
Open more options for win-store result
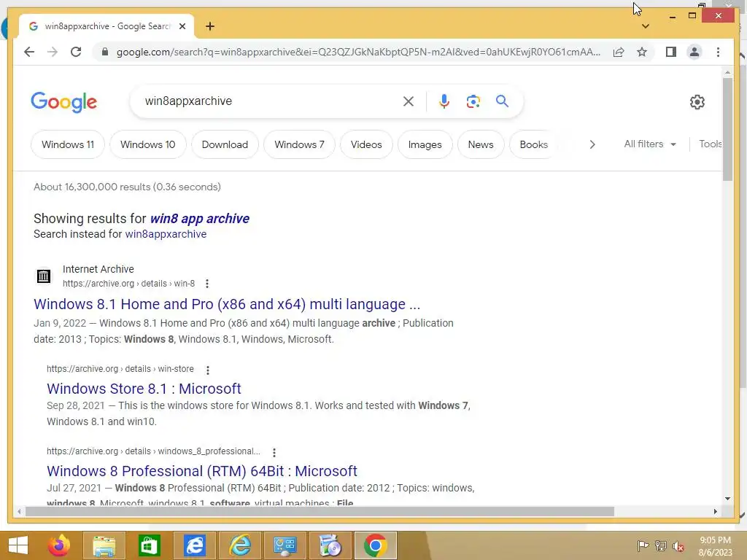208,370
